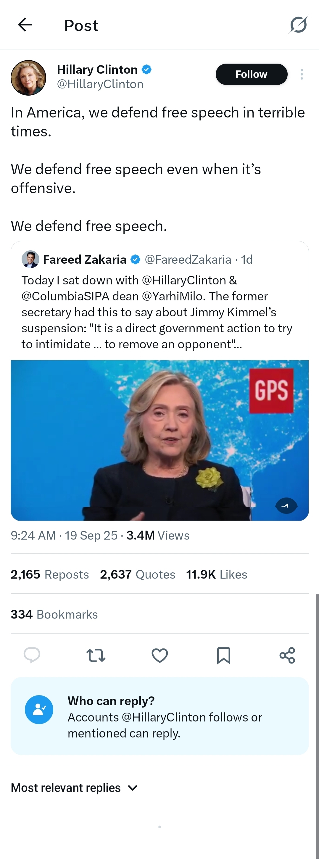Tap the reply speech bubble icon
The image size is (319, 868).
[32, 655]
